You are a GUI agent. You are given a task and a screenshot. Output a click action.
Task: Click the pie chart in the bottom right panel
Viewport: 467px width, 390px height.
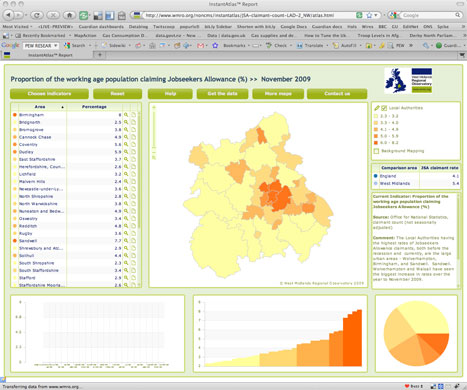point(416,333)
